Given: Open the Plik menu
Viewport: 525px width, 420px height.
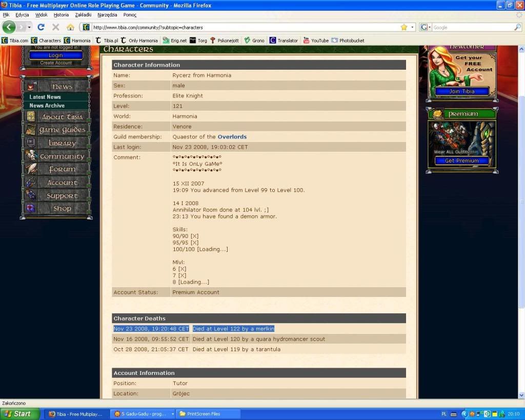Looking at the screenshot, I should click(6, 15).
